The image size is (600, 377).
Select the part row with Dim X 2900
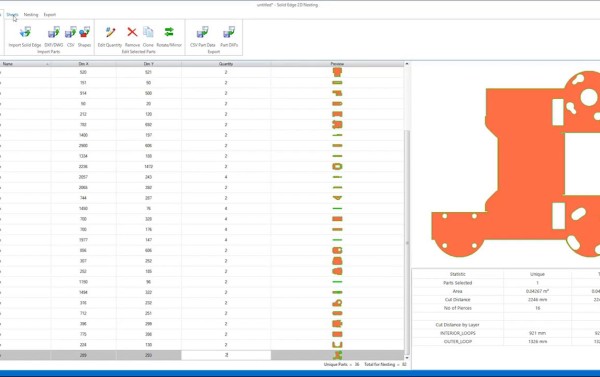pos(202,145)
